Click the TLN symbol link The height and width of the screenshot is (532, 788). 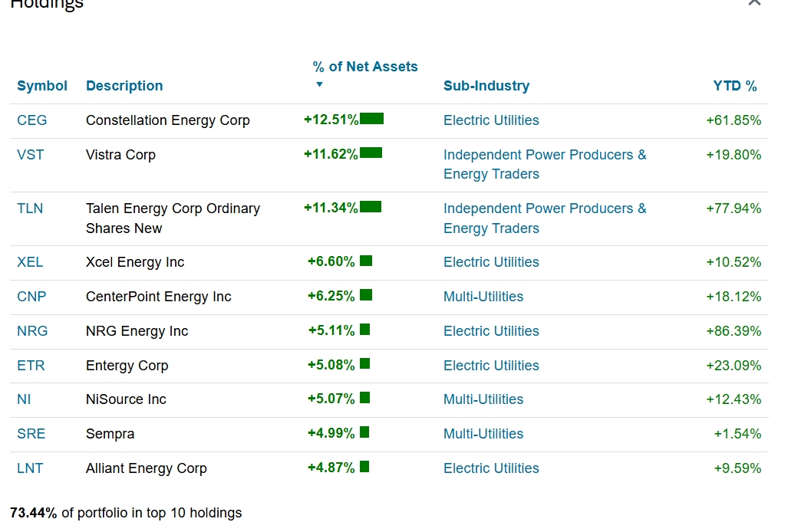tap(31, 209)
